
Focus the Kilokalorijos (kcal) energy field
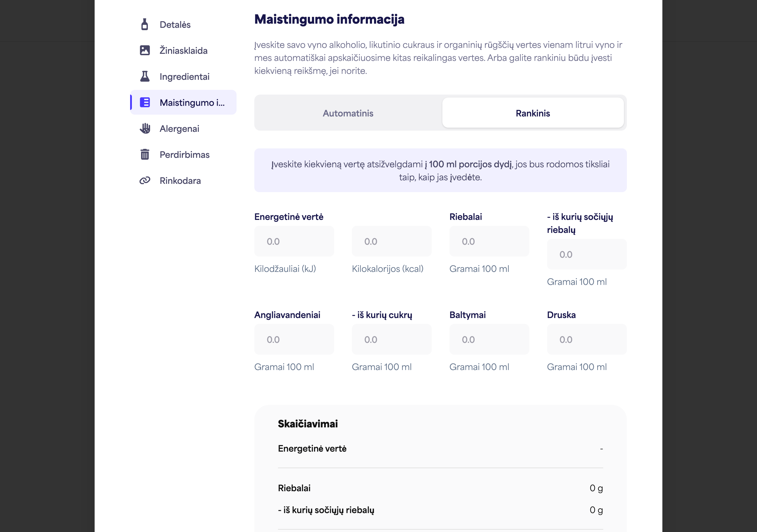click(392, 241)
